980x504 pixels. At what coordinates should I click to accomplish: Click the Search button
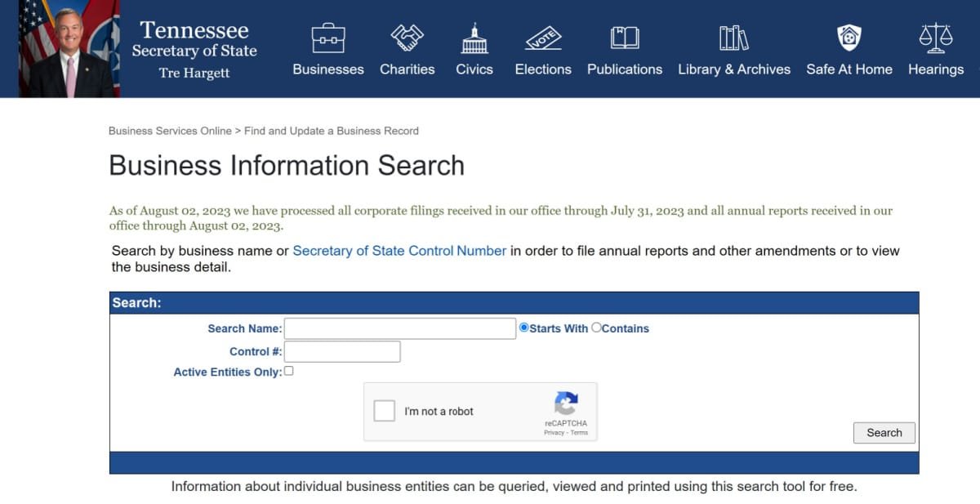884,433
